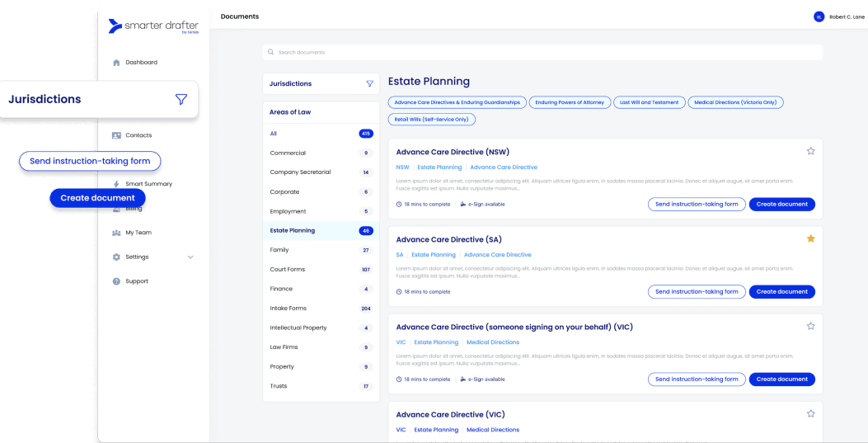
Task: Click the Last Will and Testament tag
Action: coord(649,102)
